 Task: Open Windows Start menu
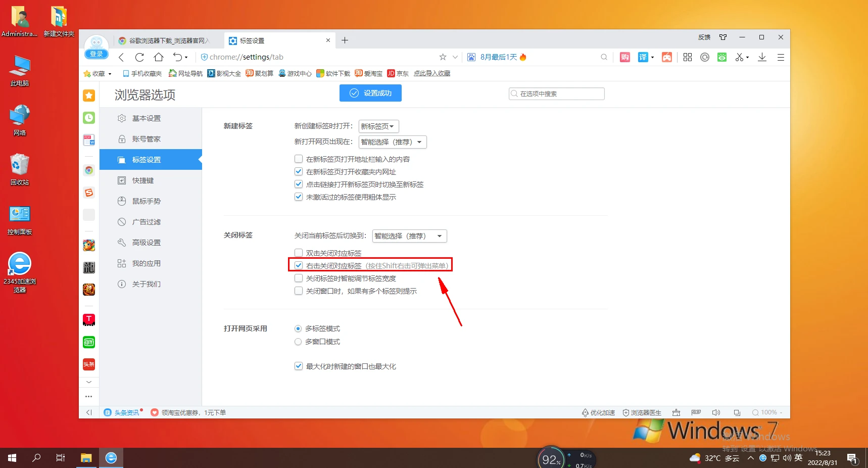pos(12,458)
